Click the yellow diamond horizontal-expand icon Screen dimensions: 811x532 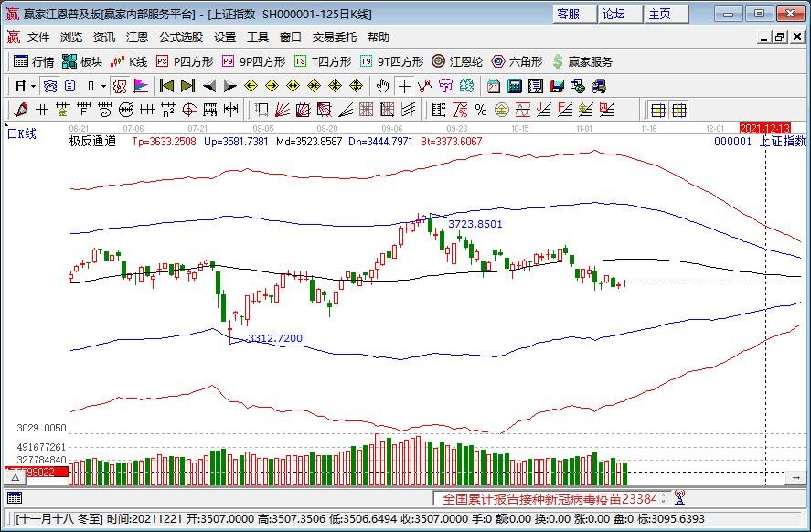(x=293, y=86)
